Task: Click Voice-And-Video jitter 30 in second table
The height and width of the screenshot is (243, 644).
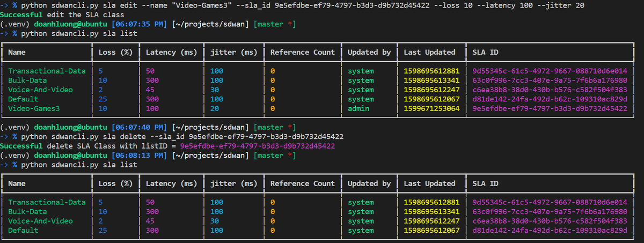Action: pos(214,221)
